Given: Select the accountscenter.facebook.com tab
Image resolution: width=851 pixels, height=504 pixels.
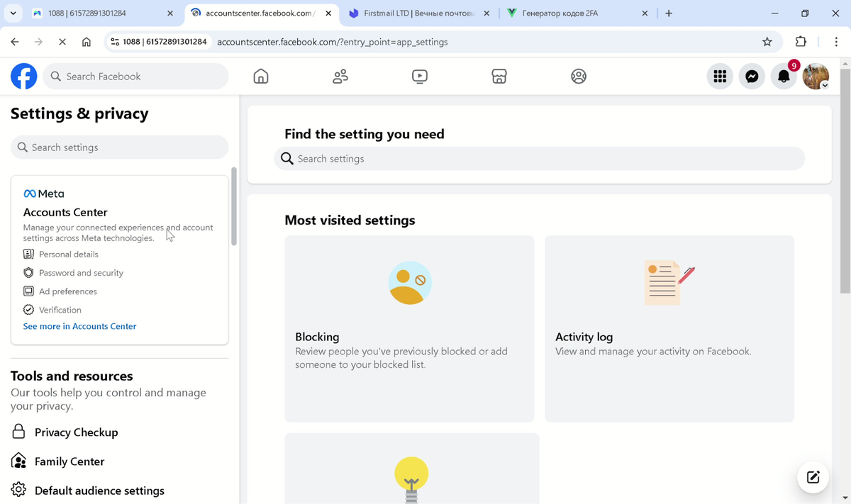Looking at the screenshot, I should point(261,13).
